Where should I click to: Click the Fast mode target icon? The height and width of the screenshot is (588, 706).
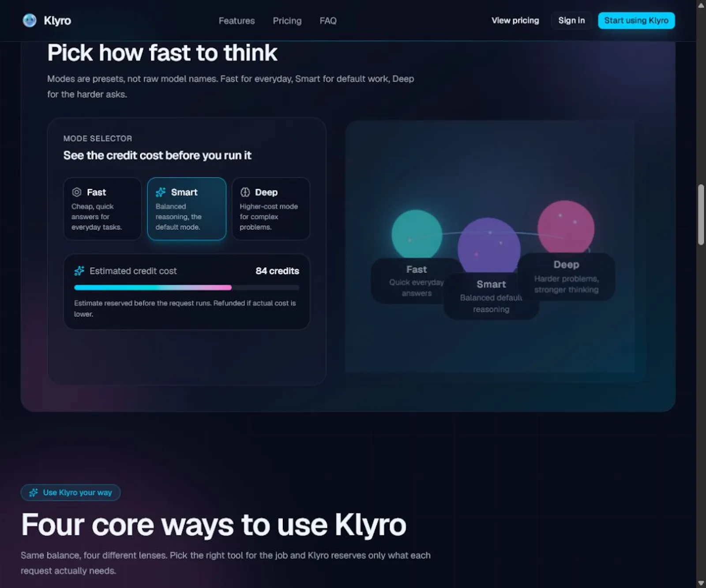pyautogui.click(x=77, y=192)
